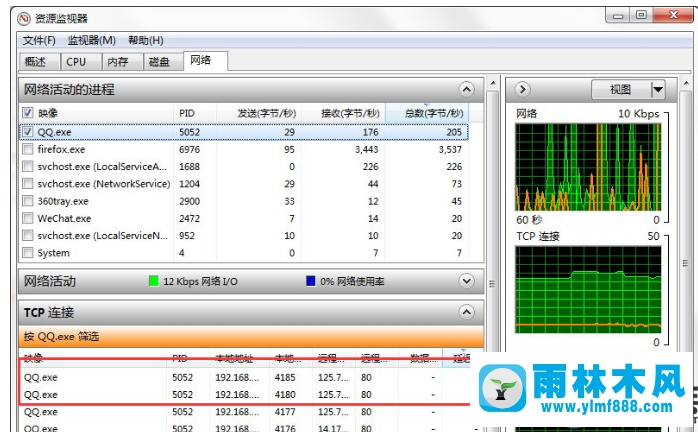The image size is (698, 432).
Task: Sort by 发送(字节/秒) column header
Action: (259, 113)
